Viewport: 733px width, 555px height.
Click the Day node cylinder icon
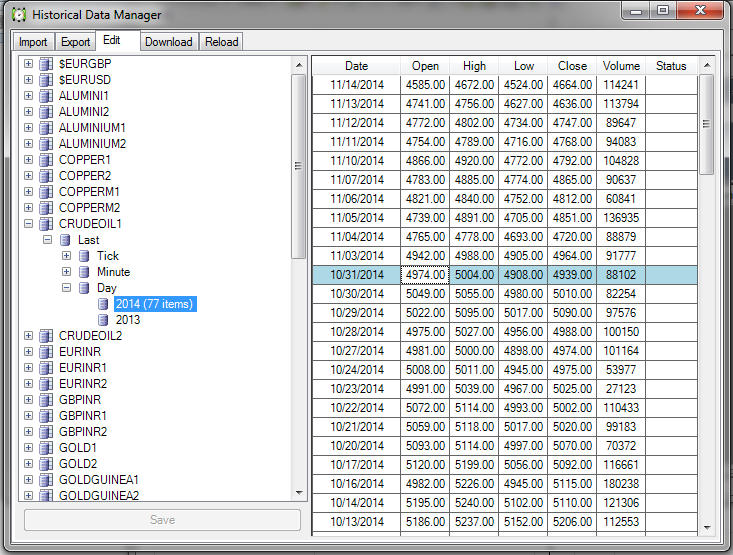[84, 288]
